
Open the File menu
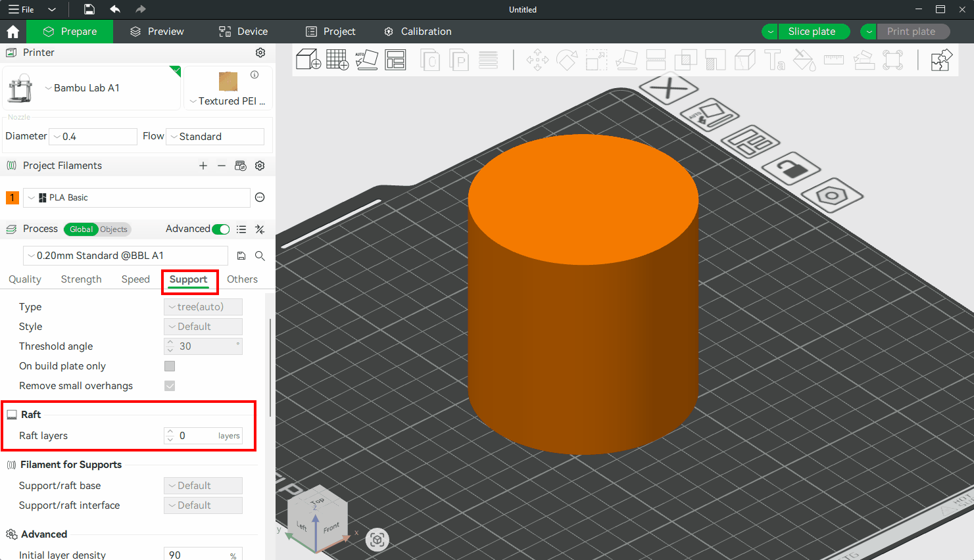(x=22, y=9)
